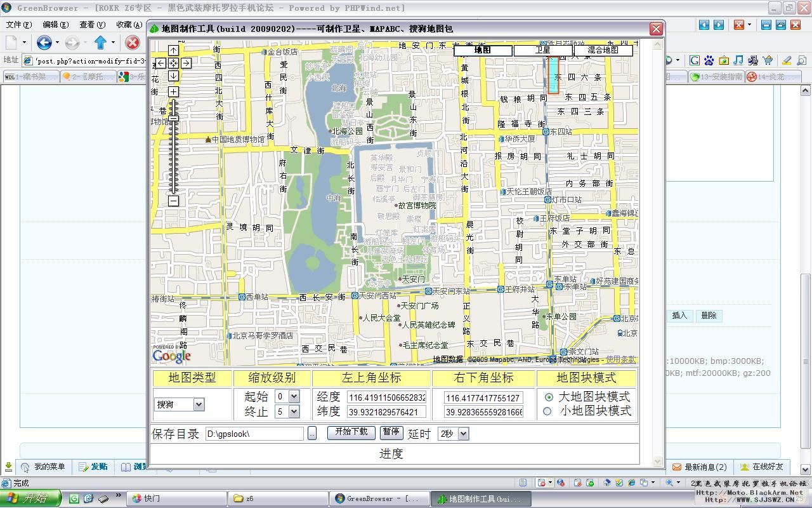
Task: Click 保存目录 path input field
Action: click(x=254, y=434)
